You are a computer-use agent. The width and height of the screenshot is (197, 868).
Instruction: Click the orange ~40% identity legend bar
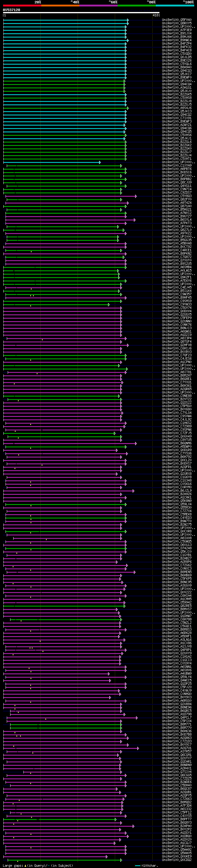pos(60,6)
